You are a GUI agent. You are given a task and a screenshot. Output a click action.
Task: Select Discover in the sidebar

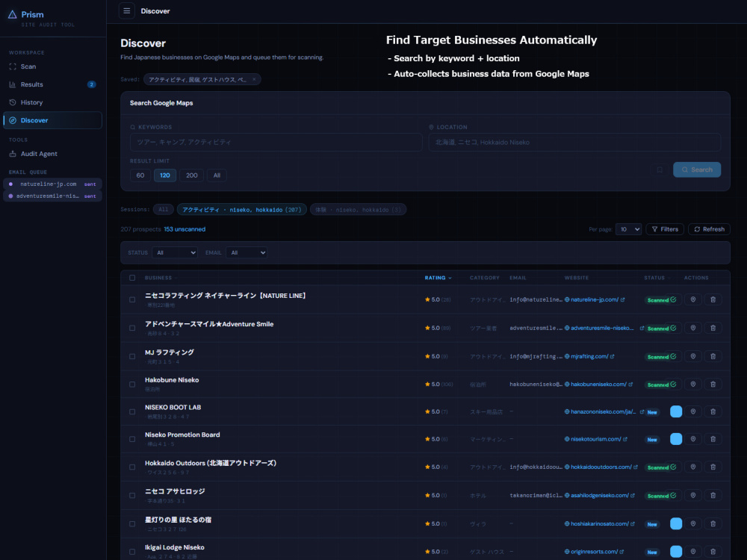click(x=52, y=120)
